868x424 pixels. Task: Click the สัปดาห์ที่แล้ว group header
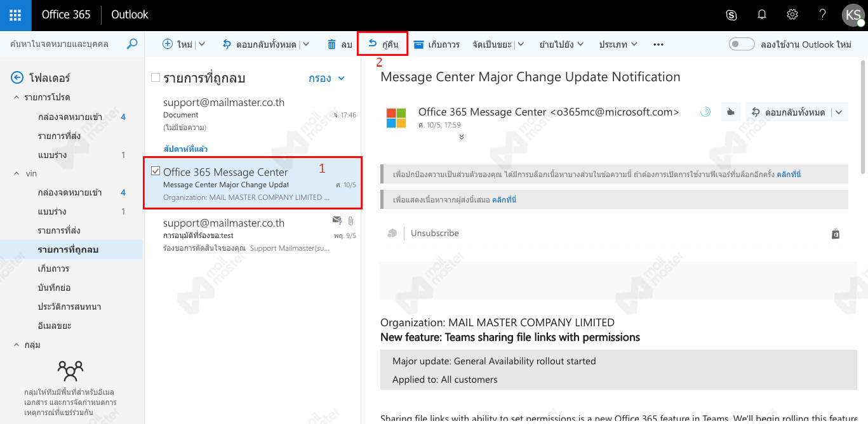(185, 149)
